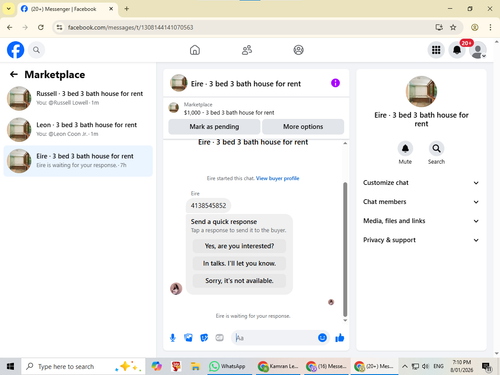Open Chrome's three-dot menu
Image resolution: width=500 pixels, height=375 pixels.
[x=490, y=27]
